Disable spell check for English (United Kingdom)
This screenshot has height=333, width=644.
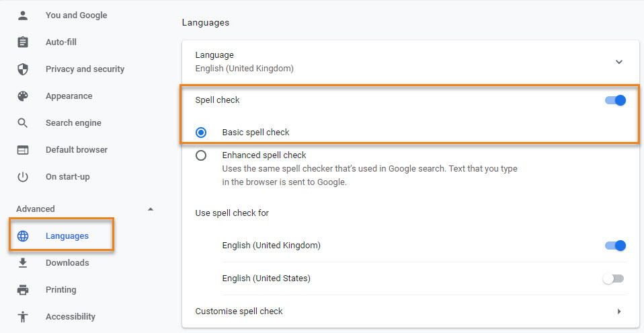coord(615,246)
